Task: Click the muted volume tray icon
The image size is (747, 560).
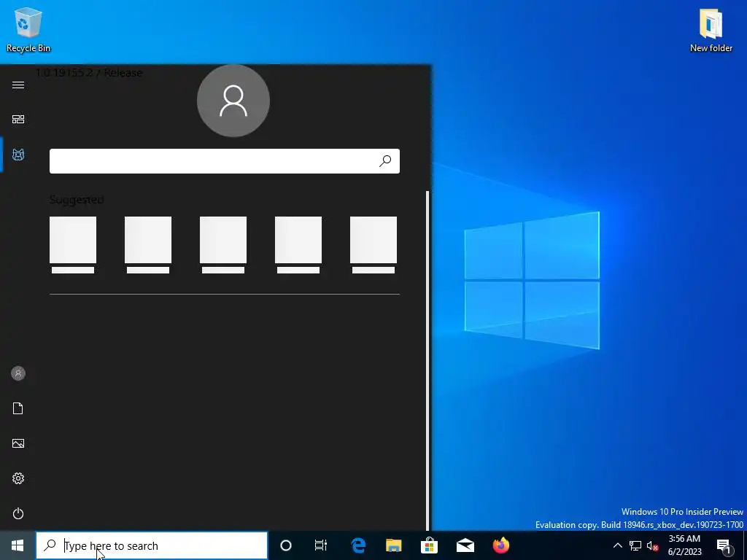Action: click(x=652, y=545)
